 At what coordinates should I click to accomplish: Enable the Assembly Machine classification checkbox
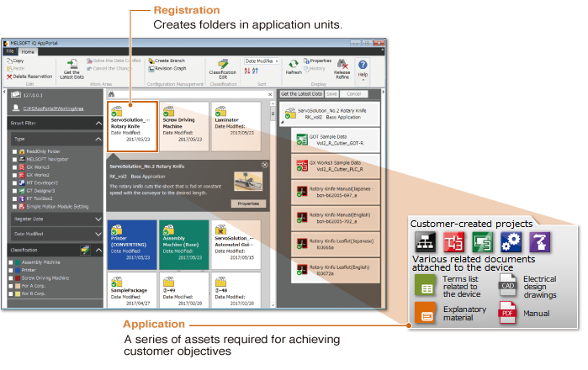(10, 262)
